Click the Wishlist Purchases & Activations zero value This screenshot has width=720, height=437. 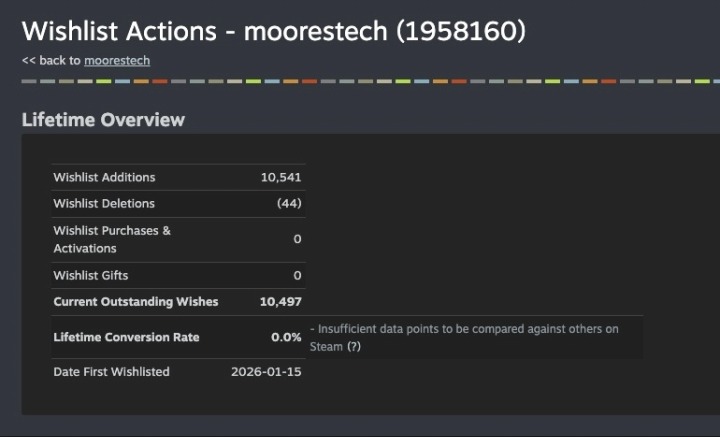297,240
